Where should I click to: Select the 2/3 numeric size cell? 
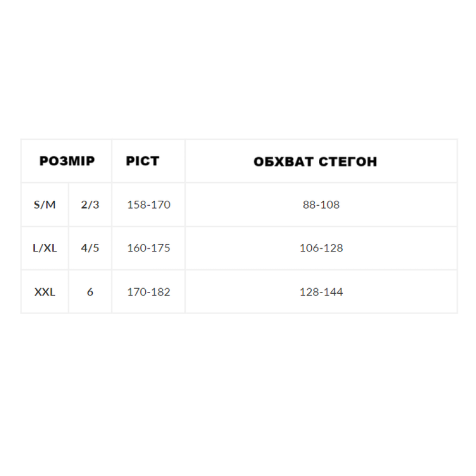pos(90,205)
